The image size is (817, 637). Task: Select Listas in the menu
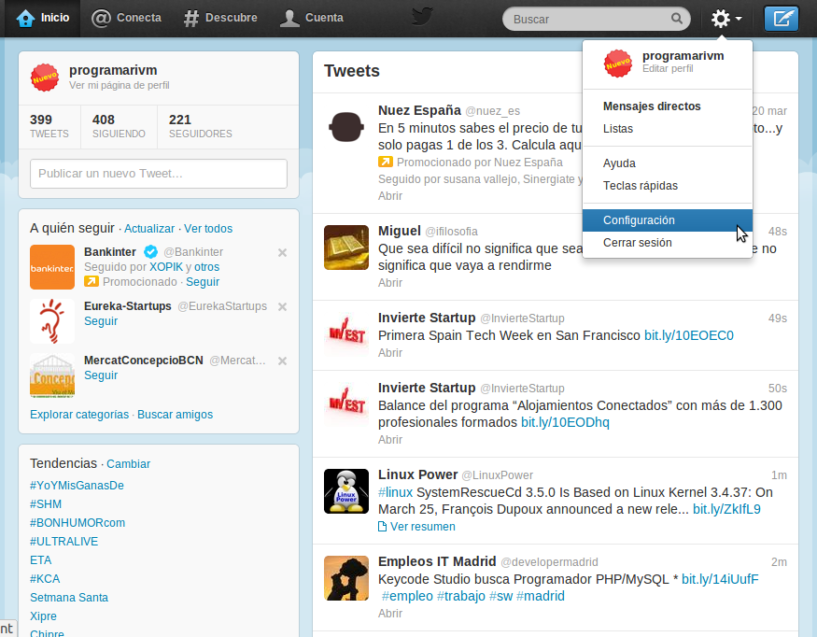[618, 129]
